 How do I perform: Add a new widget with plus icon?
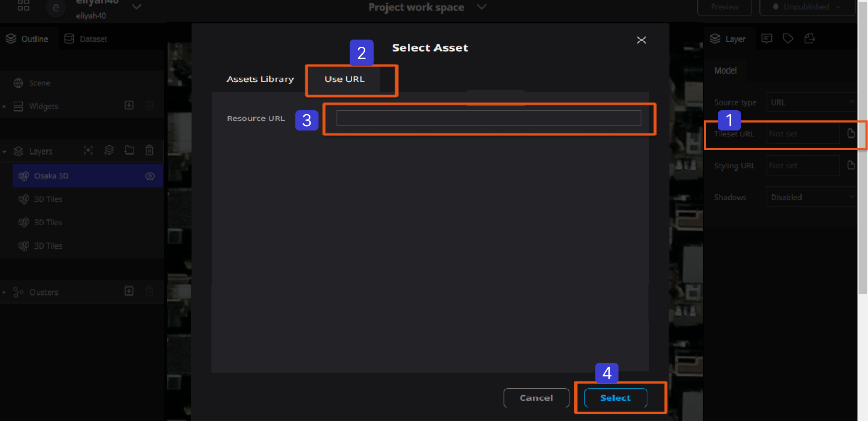coord(129,105)
